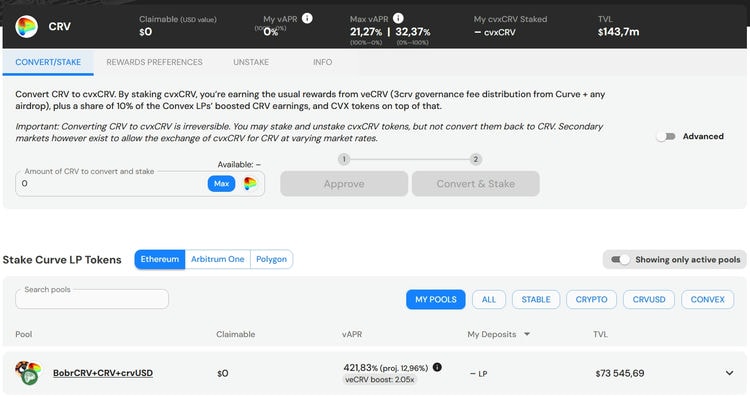
Task: Open the INFO tab
Action: (x=322, y=62)
